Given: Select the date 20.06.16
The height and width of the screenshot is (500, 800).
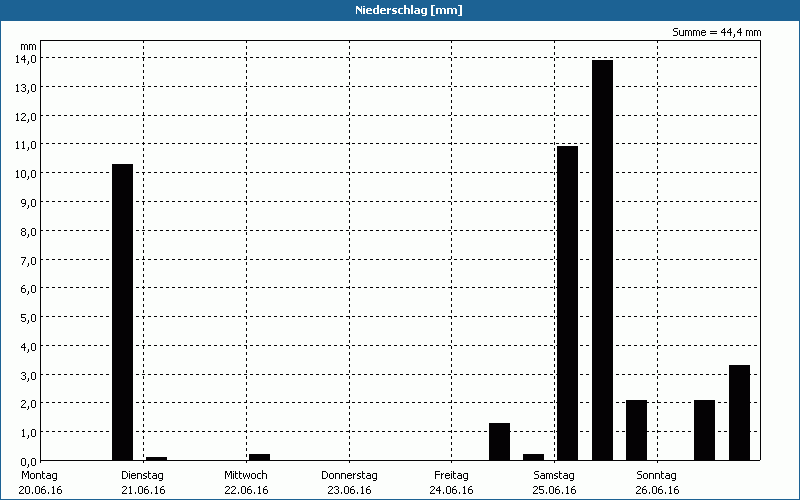Looking at the screenshot, I should (x=40, y=490).
